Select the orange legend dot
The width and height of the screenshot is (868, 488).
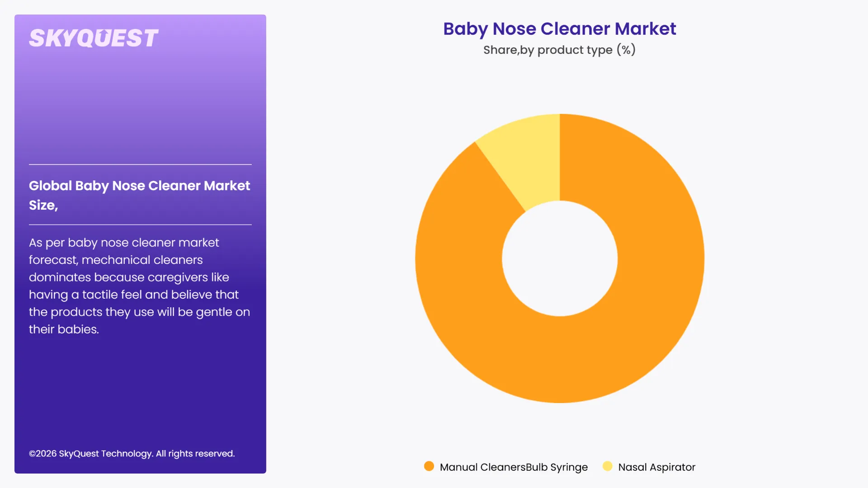pyautogui.click(x=429, y=466)
